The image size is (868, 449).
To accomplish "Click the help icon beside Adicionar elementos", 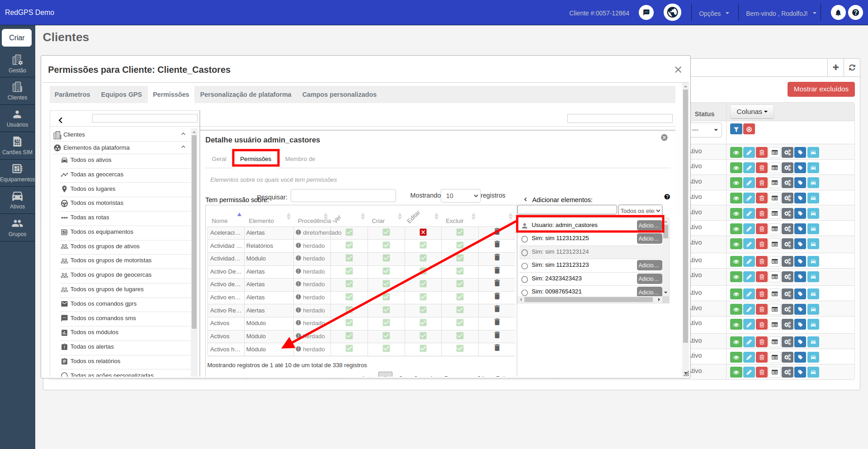I will click(x=667, y=197).
